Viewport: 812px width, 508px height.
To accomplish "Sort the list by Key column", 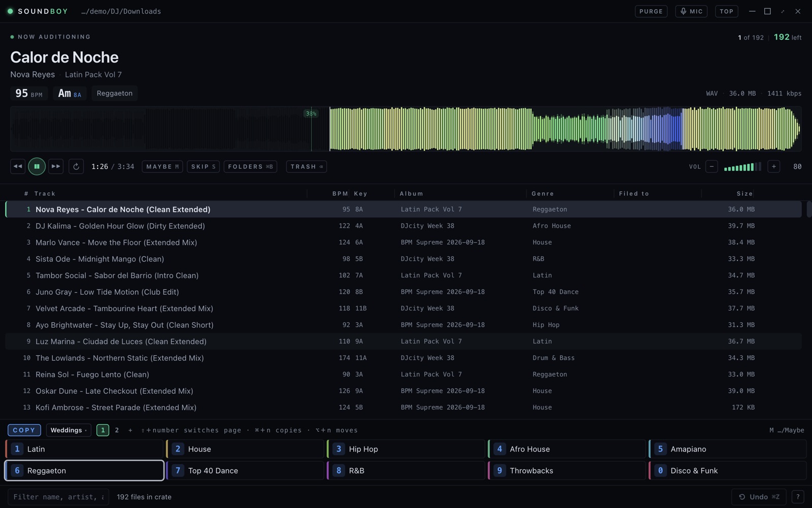I will pyautogui.click(x=361, y=194).
